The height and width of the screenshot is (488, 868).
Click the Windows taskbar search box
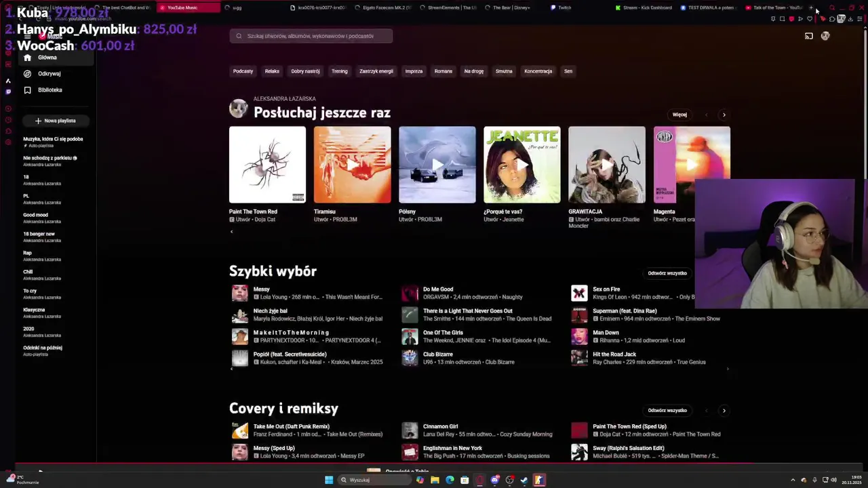click(375, 480)
